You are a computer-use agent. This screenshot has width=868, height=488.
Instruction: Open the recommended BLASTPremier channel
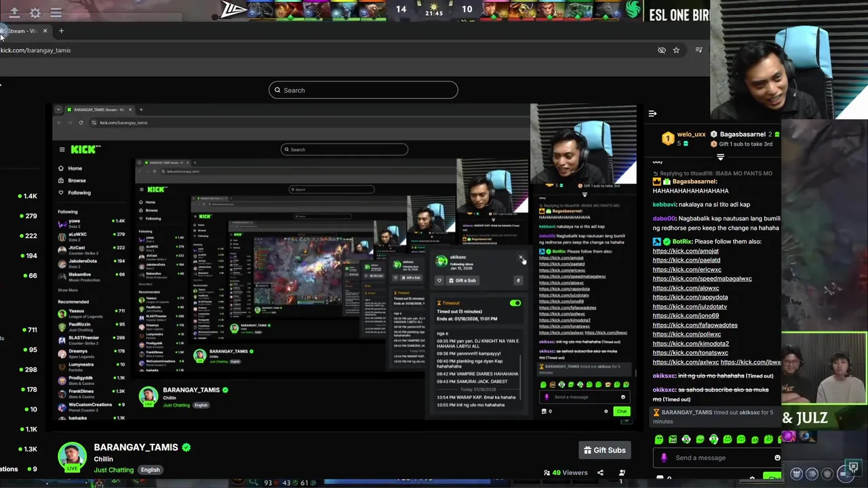tap(92, 340)
